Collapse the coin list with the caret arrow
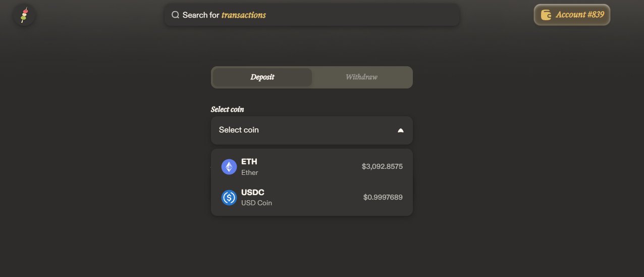 [x=401, y=130]
